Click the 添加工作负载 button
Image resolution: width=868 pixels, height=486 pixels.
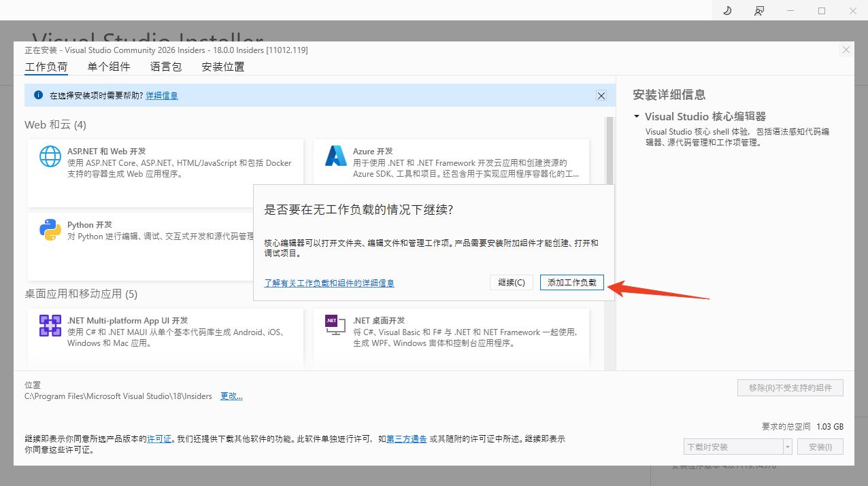(x=572, y=283)
